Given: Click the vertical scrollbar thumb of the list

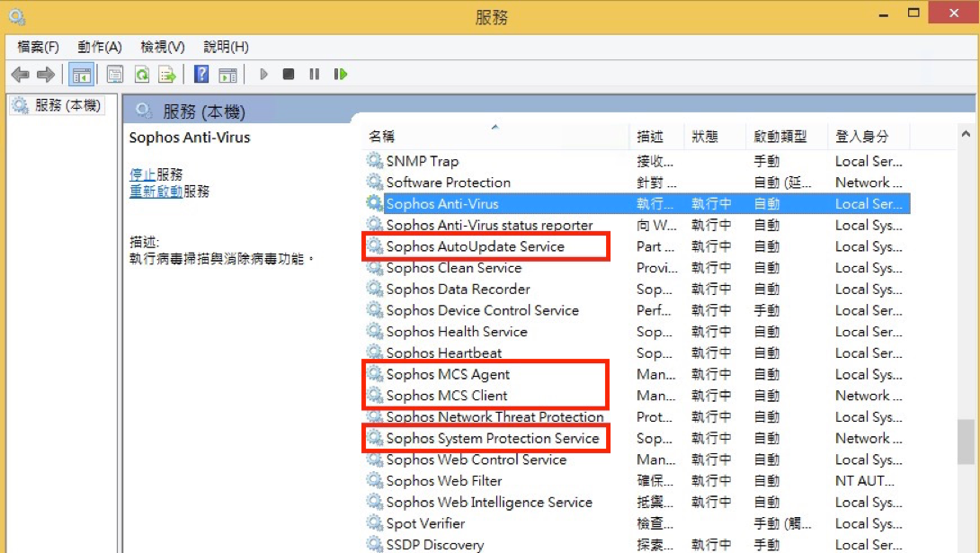Looking at the screenshot, I should 966,442.
